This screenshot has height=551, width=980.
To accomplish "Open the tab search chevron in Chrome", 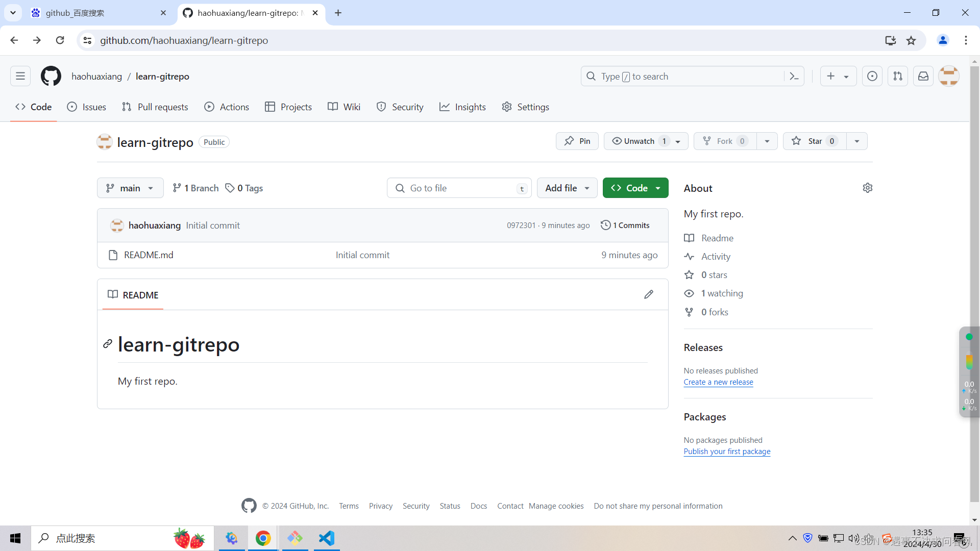I will coord(13,13).
